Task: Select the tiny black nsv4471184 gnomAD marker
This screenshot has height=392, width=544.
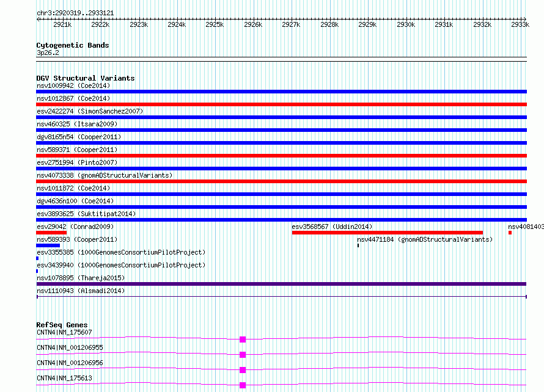Action: [358, 245]
